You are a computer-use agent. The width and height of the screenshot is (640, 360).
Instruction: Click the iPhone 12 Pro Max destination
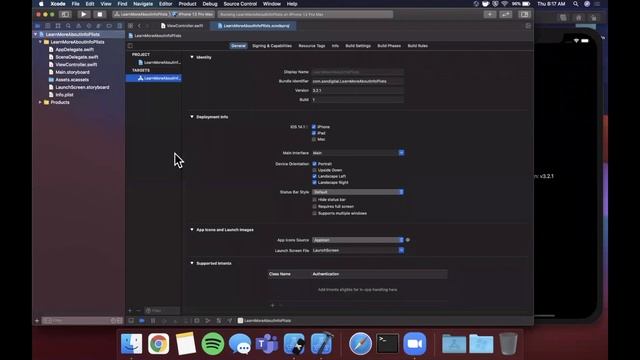tap(193, 14)
